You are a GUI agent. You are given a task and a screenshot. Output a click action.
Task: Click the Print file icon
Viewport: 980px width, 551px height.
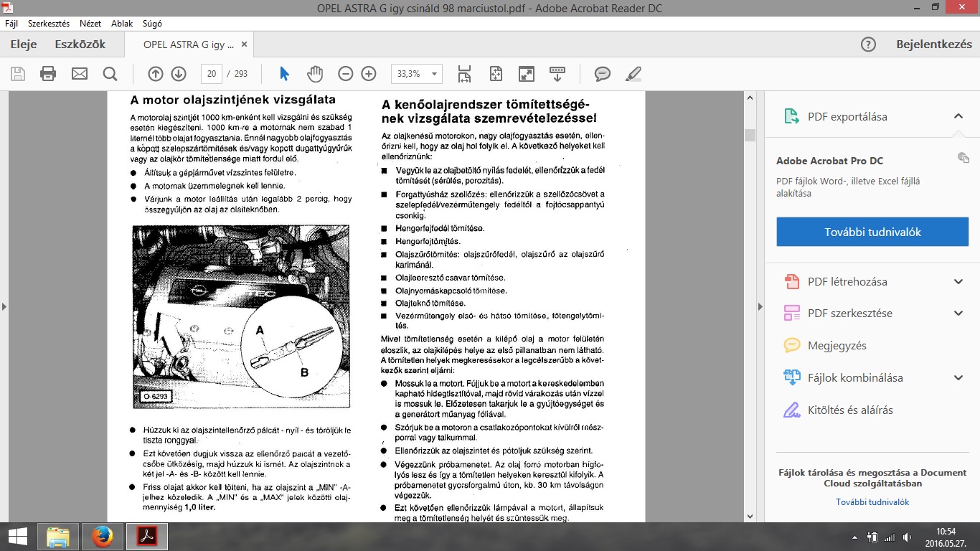[x=48, y=74]
